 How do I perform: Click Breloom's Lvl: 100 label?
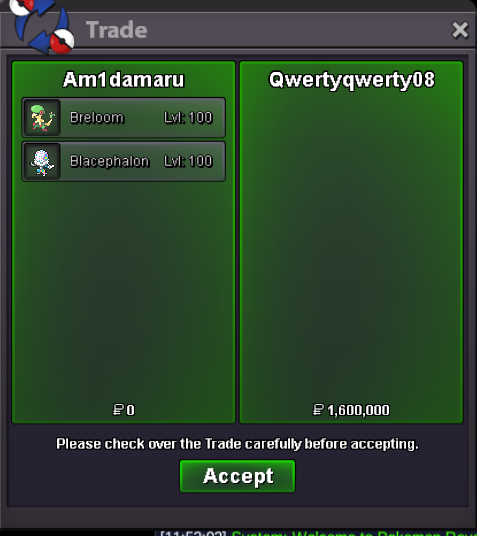188,118
